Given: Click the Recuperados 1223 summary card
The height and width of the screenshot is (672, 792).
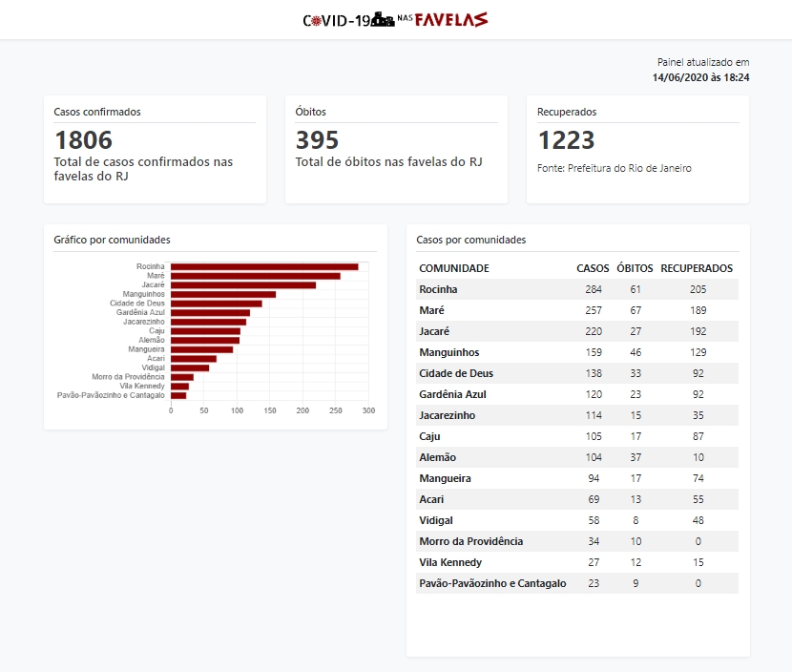Looking at the screenshot, I should pyautogui.click(x=637, y=149).
